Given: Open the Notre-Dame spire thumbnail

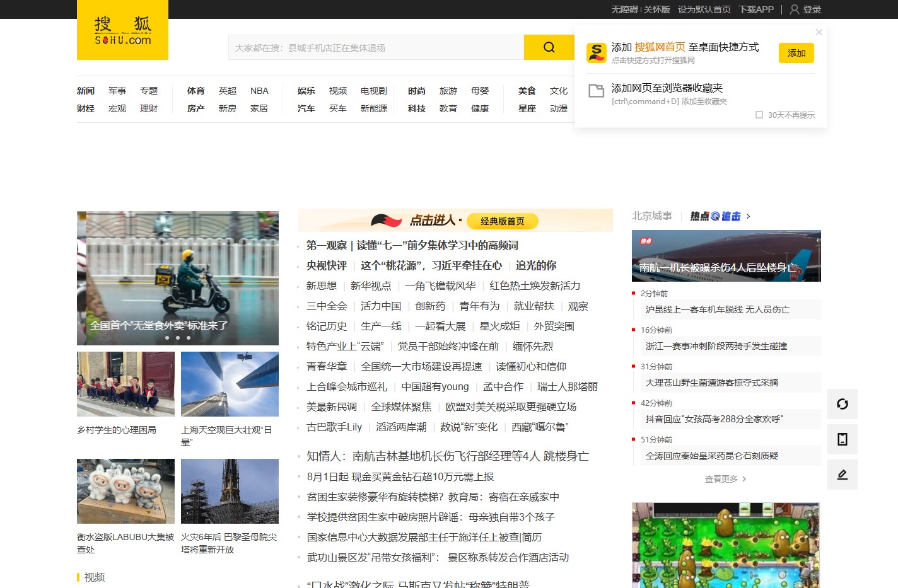Looking at the screenshot, I should 230,491.
